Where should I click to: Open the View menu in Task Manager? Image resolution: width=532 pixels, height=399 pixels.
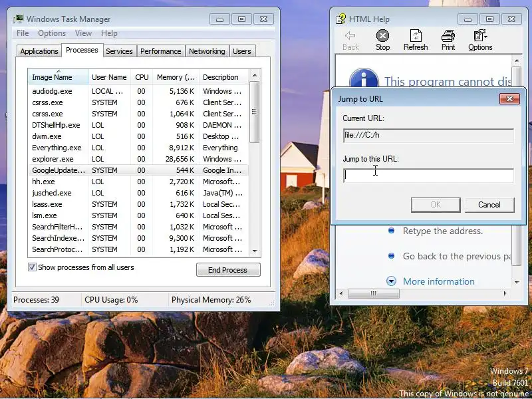pos(84,33)
